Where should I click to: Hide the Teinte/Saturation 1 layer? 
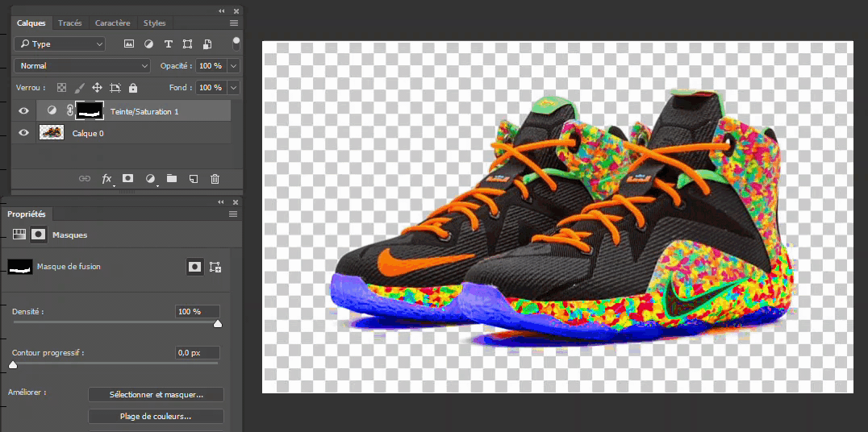[x=23, y=111]
